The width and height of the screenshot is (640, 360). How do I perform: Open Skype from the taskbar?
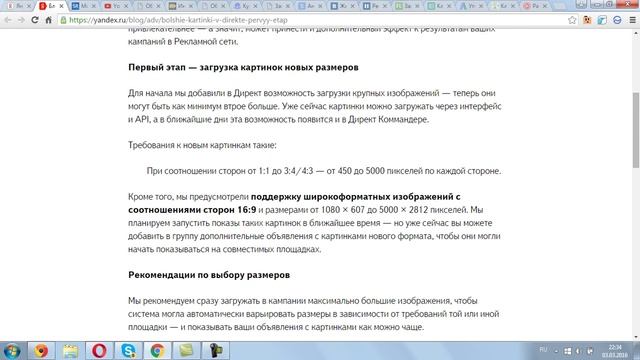click(x=128, y=351)
